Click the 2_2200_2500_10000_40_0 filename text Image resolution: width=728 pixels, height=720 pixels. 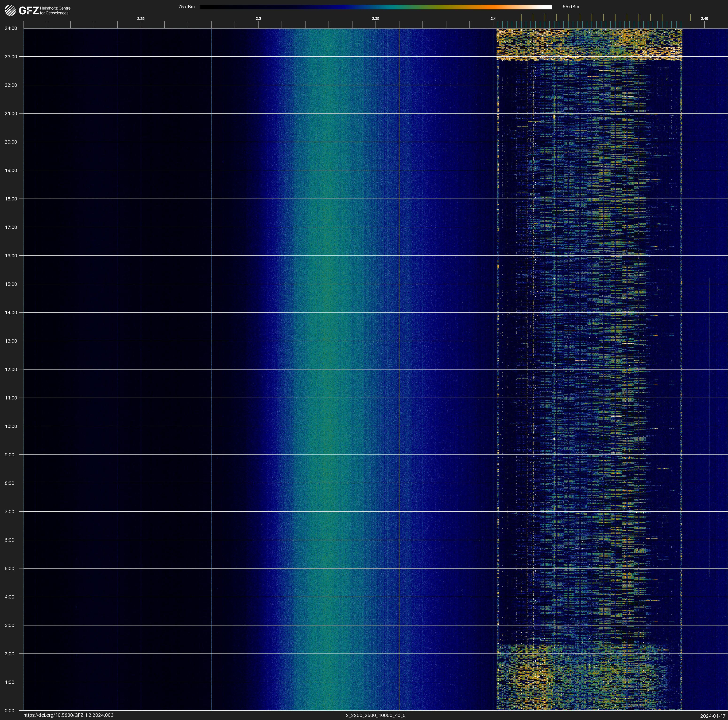point(375,715)
